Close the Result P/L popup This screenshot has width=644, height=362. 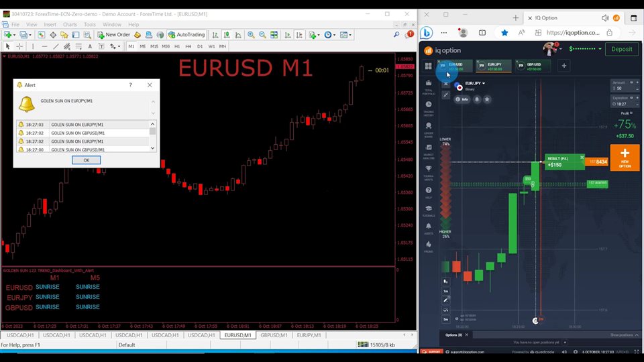click(582, 157)
